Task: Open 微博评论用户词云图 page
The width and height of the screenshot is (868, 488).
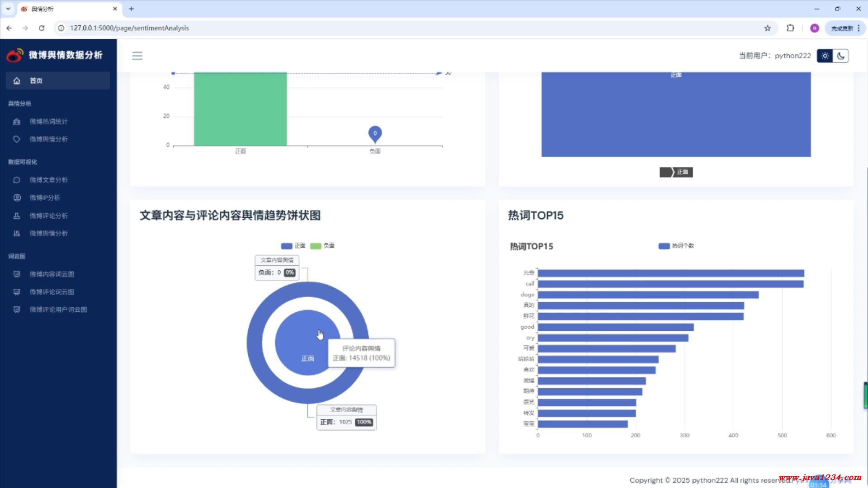Action: click(58, 310)
